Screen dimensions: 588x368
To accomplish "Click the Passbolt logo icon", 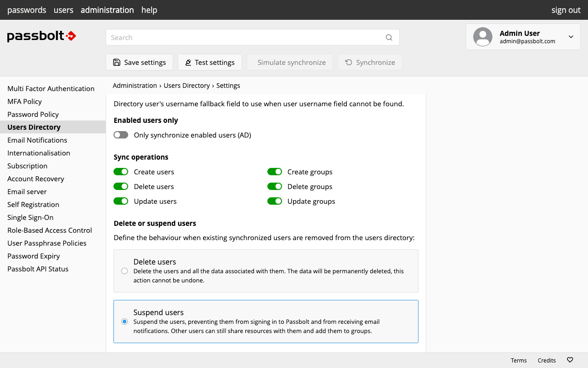I will point(71,36).
